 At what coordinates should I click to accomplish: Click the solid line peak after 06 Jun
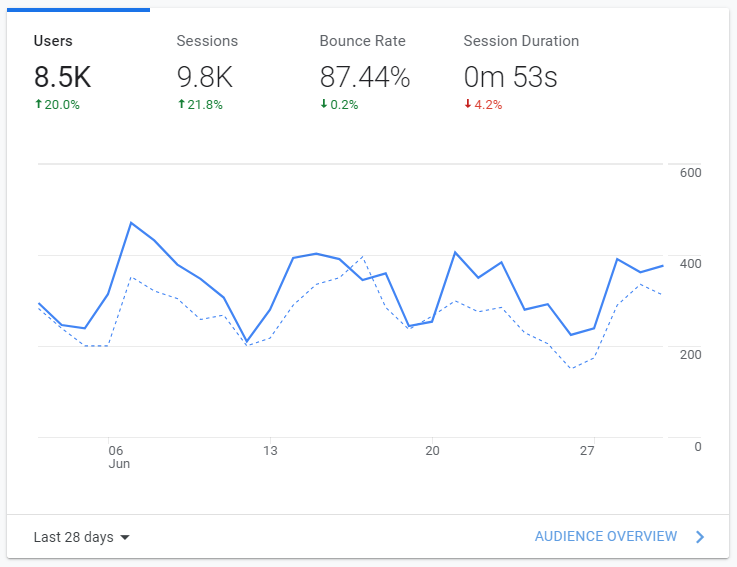pos(131,222)
